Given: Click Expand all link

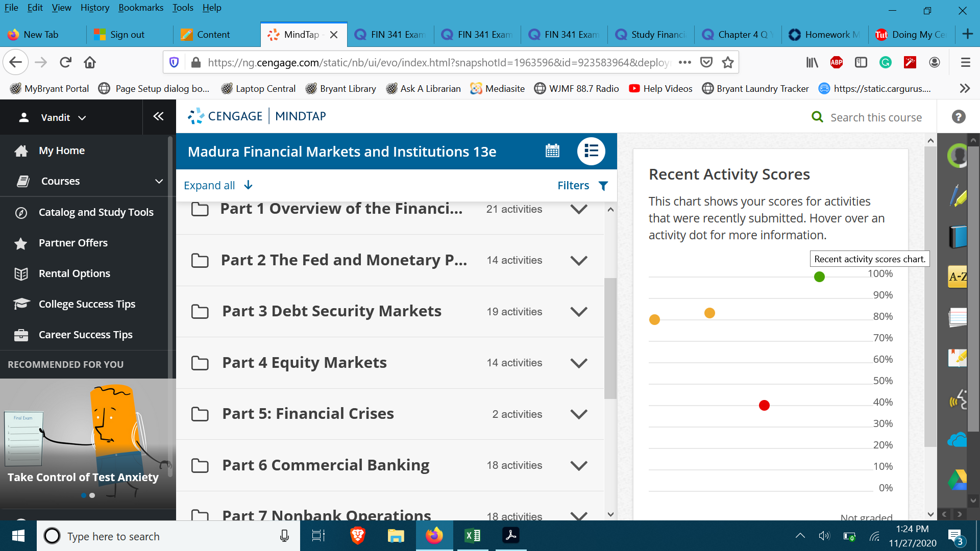Looking at the screenshot, I should (x=218, y=185).
